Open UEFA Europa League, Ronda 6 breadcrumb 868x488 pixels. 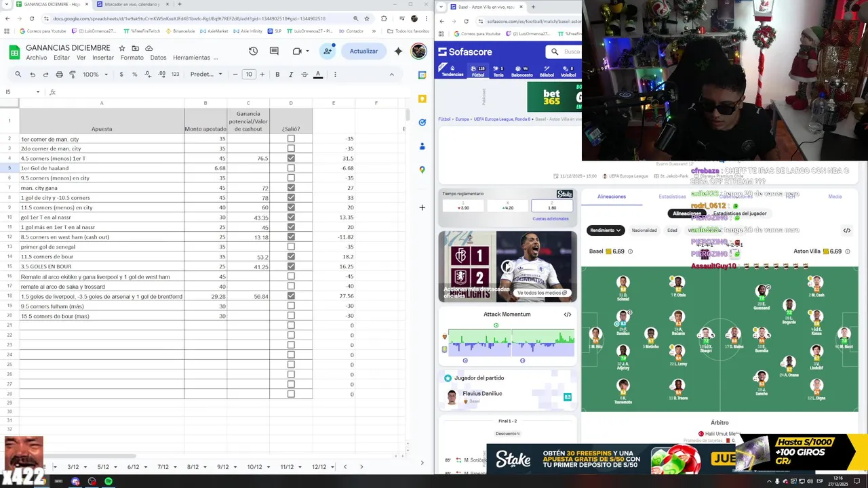pos(502,119)
